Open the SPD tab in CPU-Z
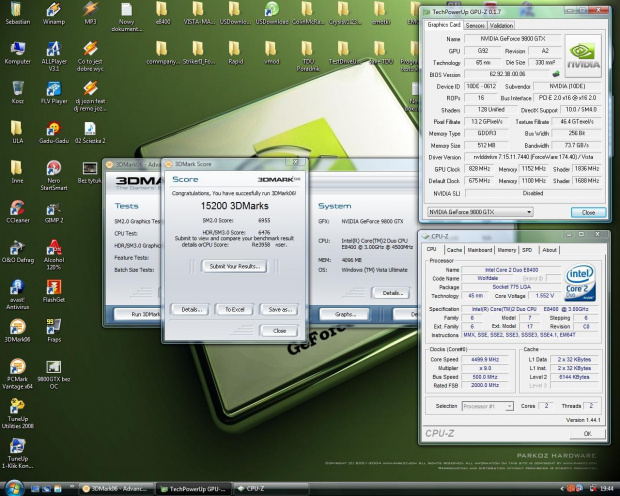This screenshot has height=496, width=620. [x=527, y=250]
